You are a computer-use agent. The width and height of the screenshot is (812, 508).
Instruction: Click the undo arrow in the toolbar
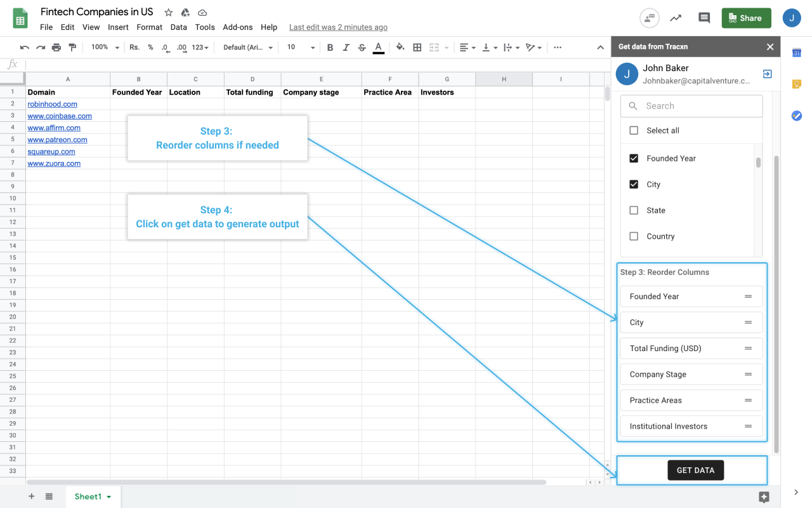click(x=25, y=48)
